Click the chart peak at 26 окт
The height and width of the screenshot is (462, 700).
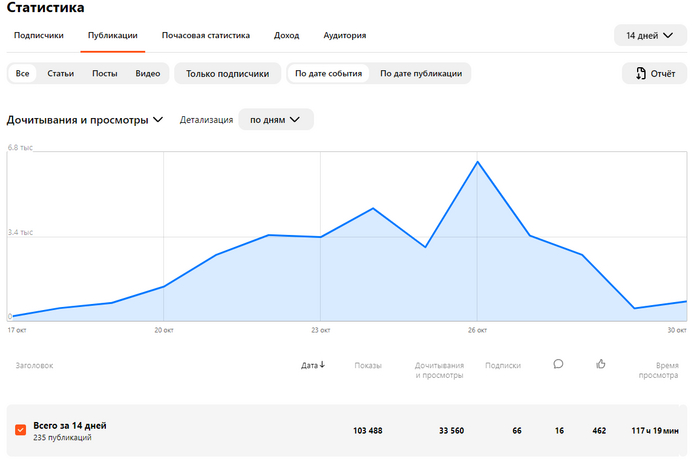[x=478, y=161]
